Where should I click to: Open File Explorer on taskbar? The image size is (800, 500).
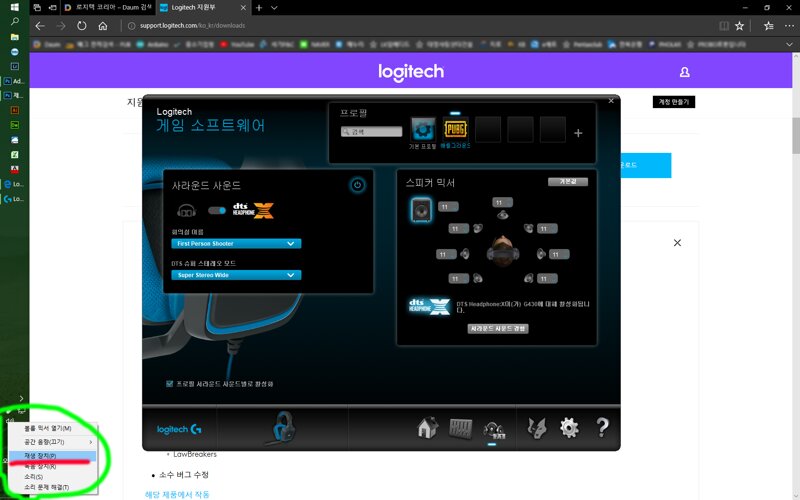14,37
